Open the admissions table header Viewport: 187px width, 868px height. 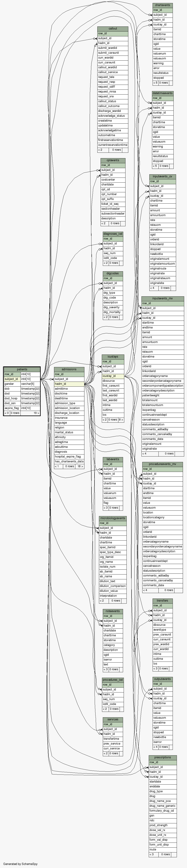click(69, 369)
